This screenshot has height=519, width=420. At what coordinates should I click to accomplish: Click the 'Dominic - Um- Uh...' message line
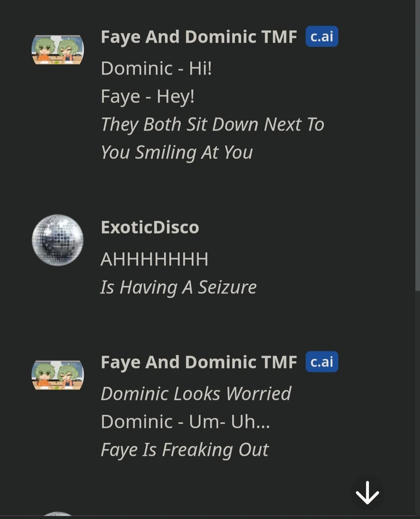185,422
